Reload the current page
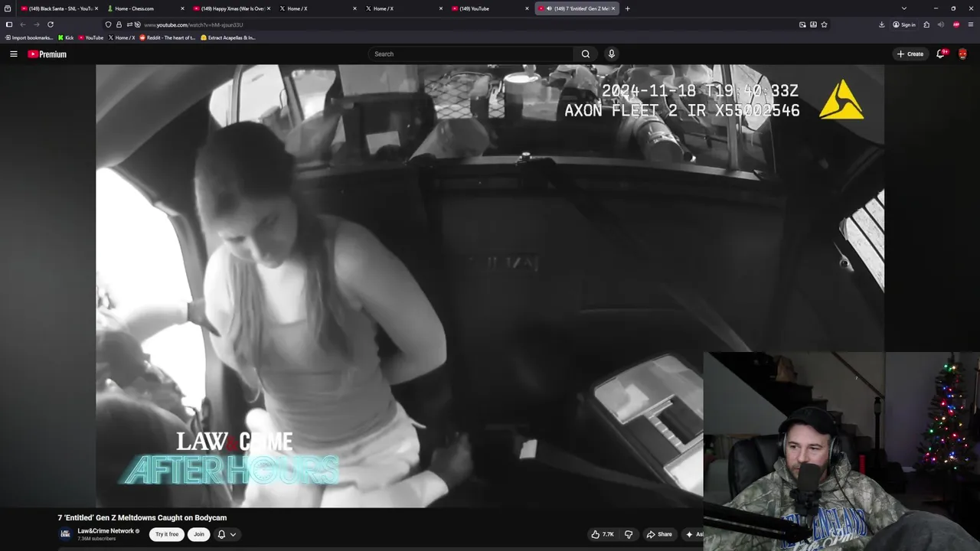Screen dimensions: 980x551 (x=51, y=24)
